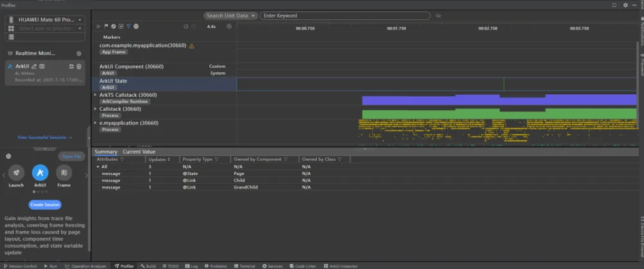Filter the Owned by Component column

click(x=285, y=159)
